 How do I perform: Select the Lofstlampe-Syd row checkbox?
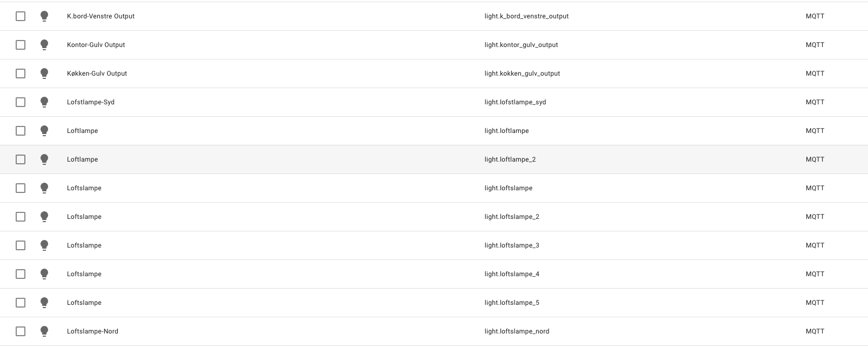21,102
